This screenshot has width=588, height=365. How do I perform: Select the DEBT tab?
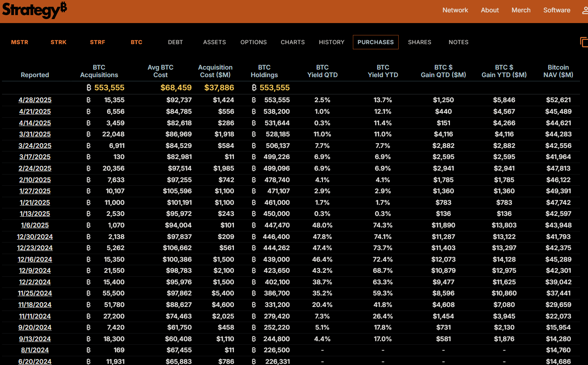tap(175, 42)
